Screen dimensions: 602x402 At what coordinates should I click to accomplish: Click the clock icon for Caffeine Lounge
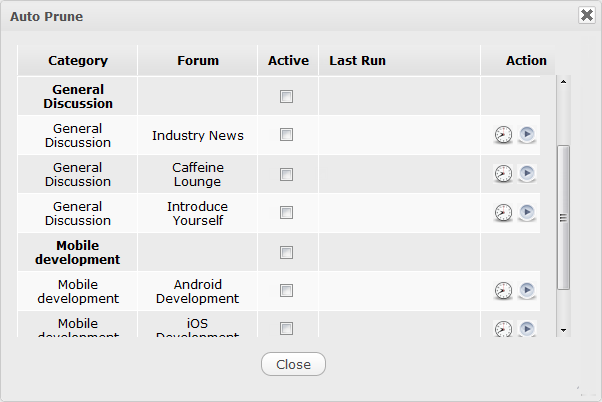point(503,174)
